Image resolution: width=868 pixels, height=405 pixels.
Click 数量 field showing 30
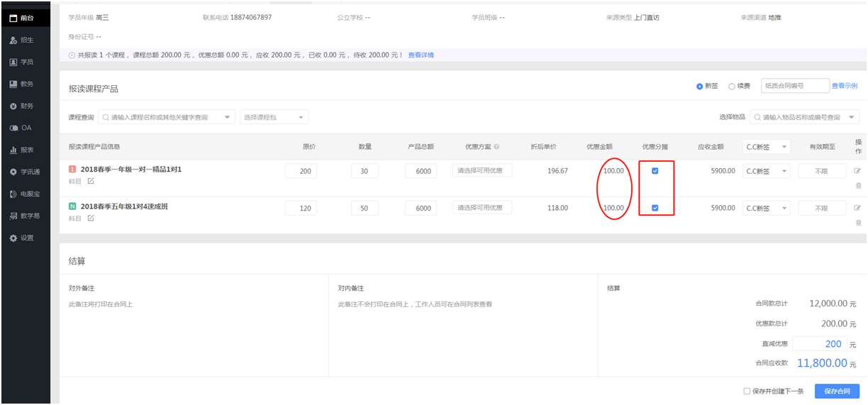point(365,171)
